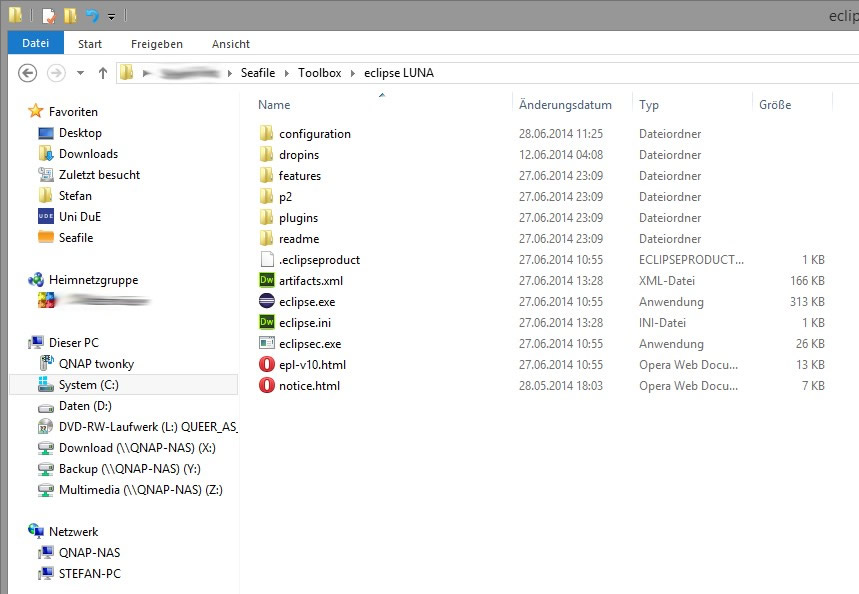
Task: Open Zuletzt besucht in Favoriten
Action: (99, 175)
